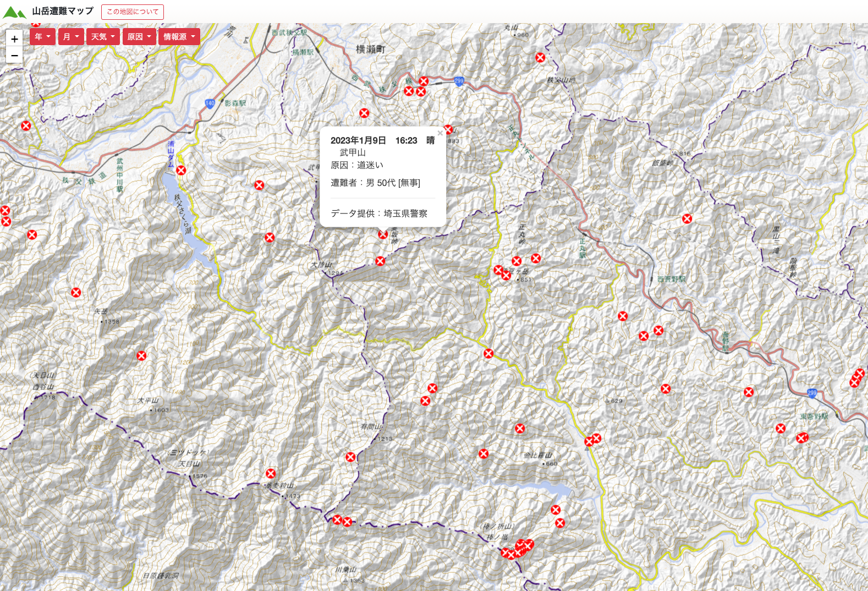Click the 横瀬駅 station label
Image resolution: width=868 pixels, height=591 pixels.
[303, 52]
